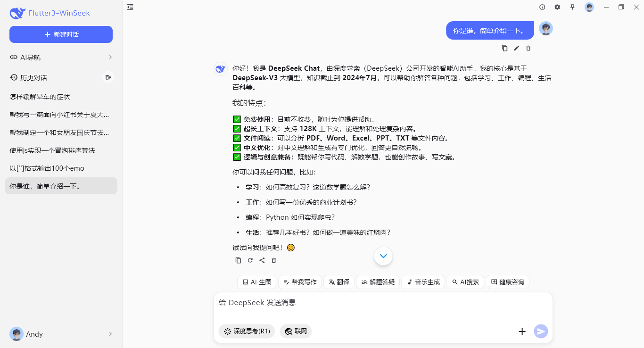
Task: Pin the window with the pin icon
Action: pyautogui.click(x=572, y=7)
